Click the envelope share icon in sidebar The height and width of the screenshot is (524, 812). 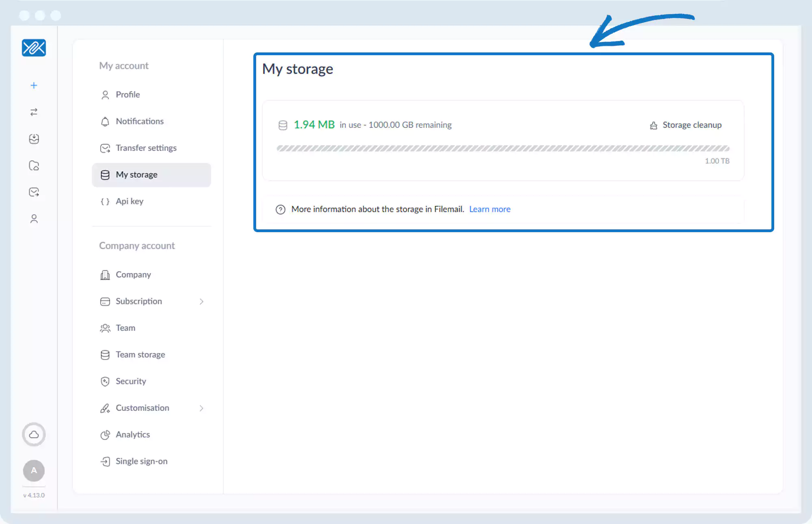(x=34, y=192)
